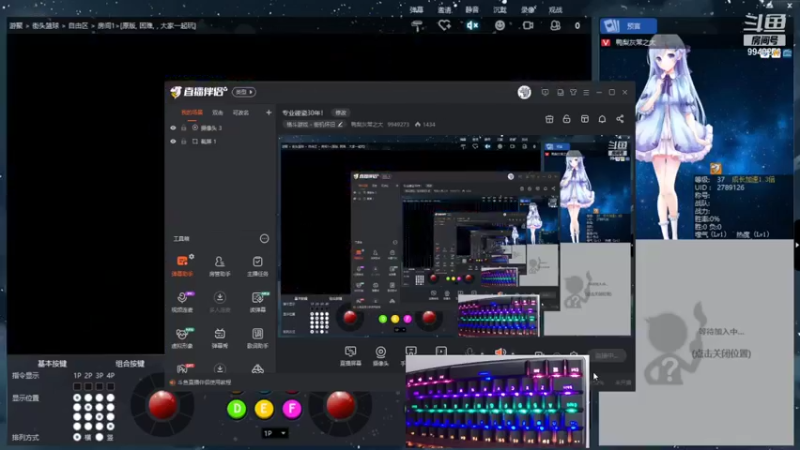Select the 横 arrangement radio button

(x=77, y=437)
